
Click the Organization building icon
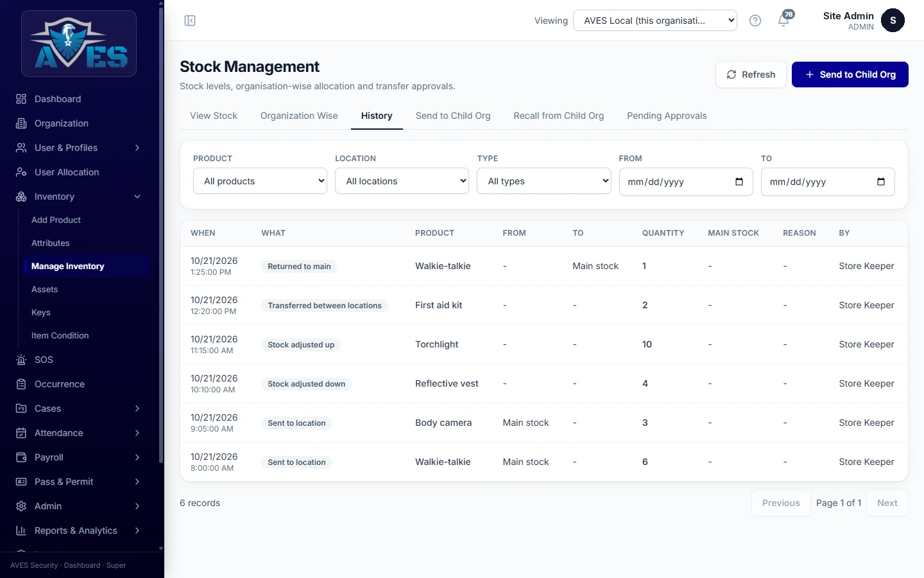point(21,123)
